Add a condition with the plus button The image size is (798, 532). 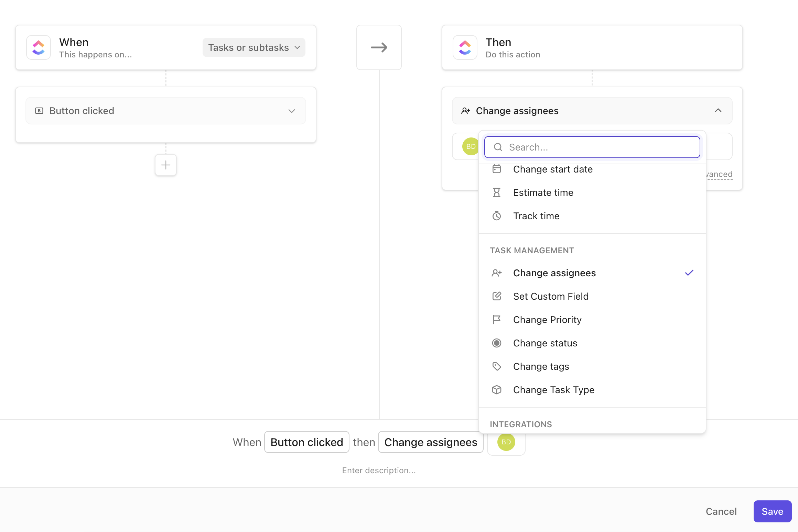(166, 165)
